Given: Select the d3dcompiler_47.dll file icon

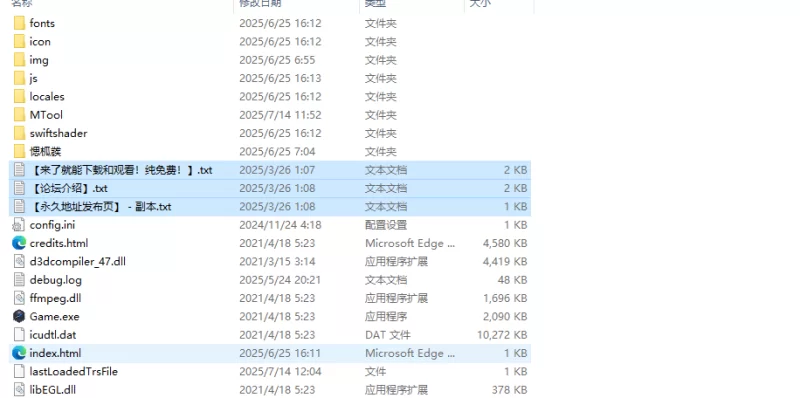Looking at the screenshot, I should 19,262.
